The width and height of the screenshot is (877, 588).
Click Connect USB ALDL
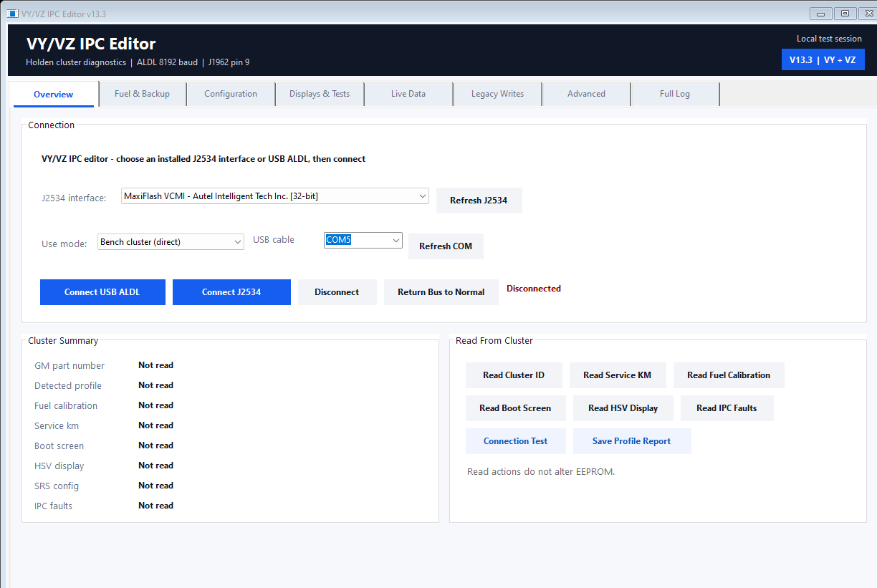tap(102, 292)
